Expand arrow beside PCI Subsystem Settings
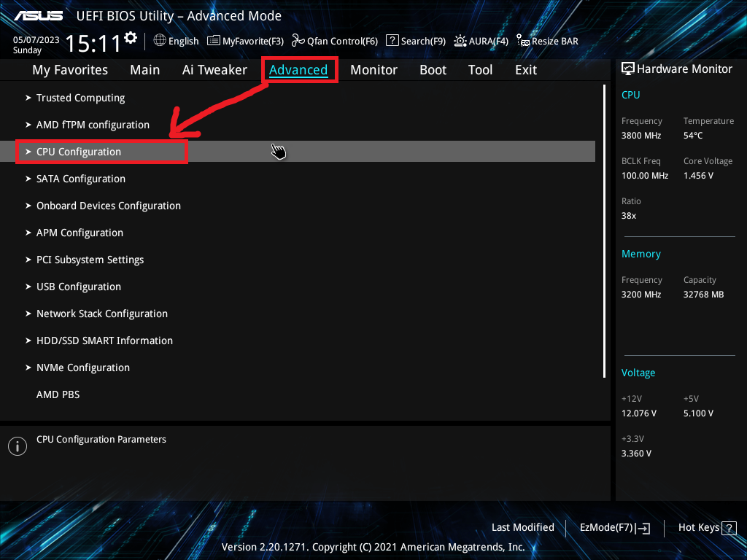This screenshot has width=747, height=560. pos(28,260)
